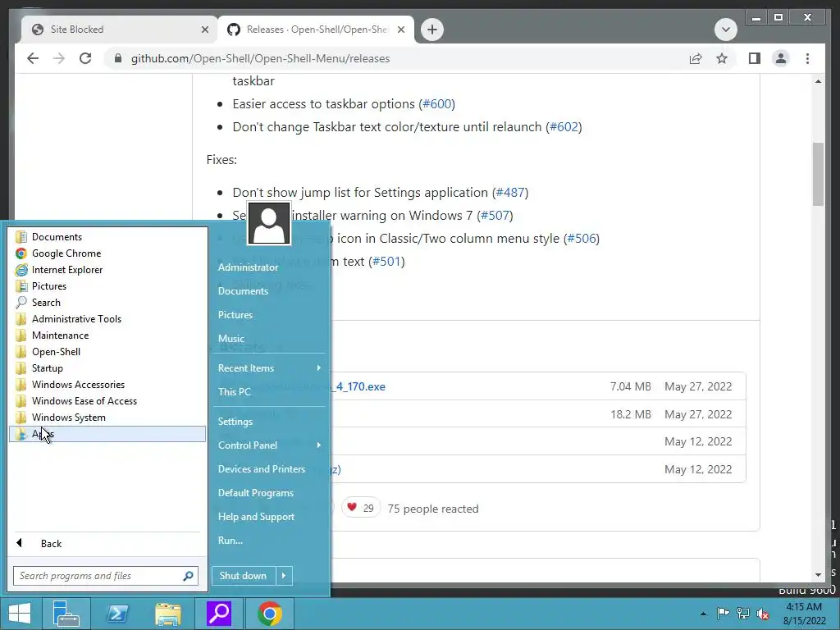840x630 pixels.
Task: Click the heart reaction with 29
Action: coord(361,508)
